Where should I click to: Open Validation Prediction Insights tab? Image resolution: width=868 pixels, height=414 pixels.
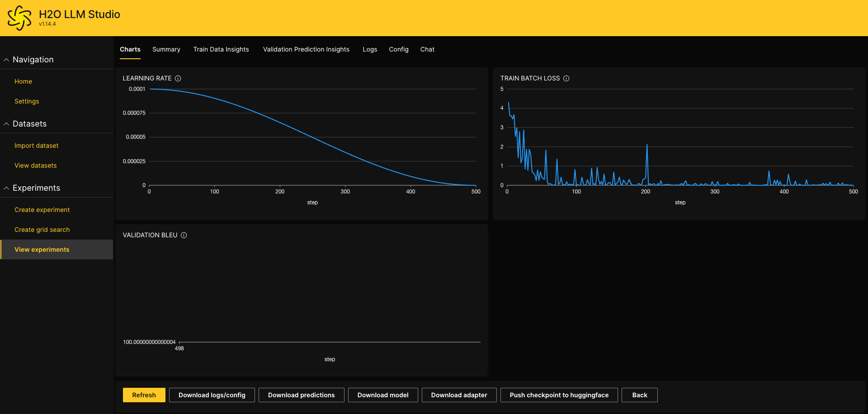306,49
